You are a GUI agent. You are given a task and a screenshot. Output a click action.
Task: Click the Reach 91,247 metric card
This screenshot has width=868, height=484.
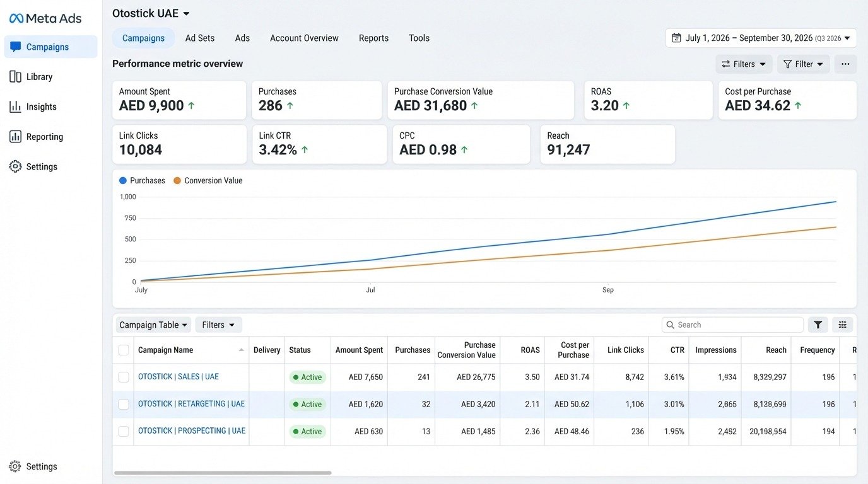pyautogui.click(x=607, y=144)
